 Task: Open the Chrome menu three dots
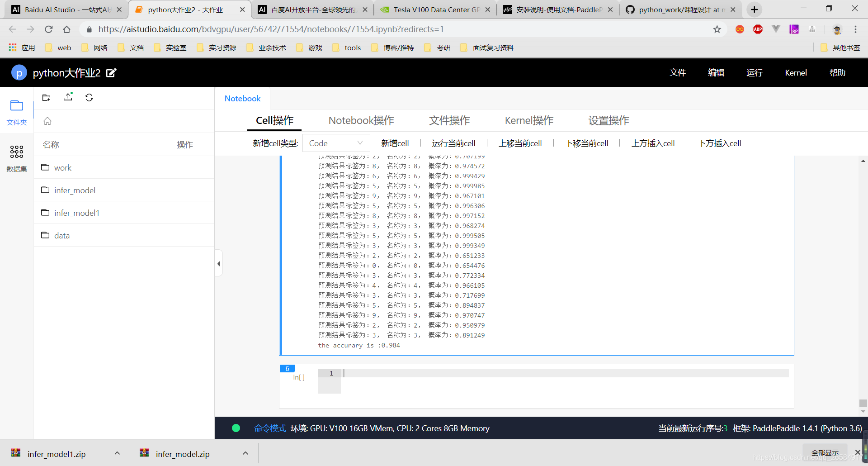[x=855, y=29]
